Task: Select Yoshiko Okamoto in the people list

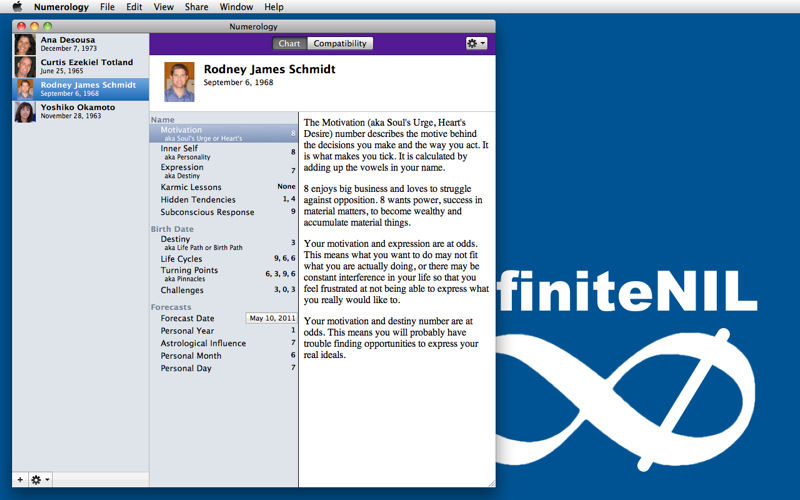Action: (x=81, y=112)
